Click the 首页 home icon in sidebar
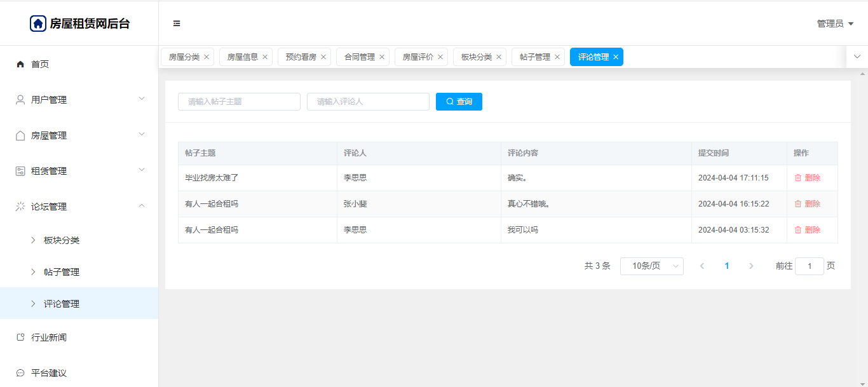The image size is (868, 387). coord(20,64)
